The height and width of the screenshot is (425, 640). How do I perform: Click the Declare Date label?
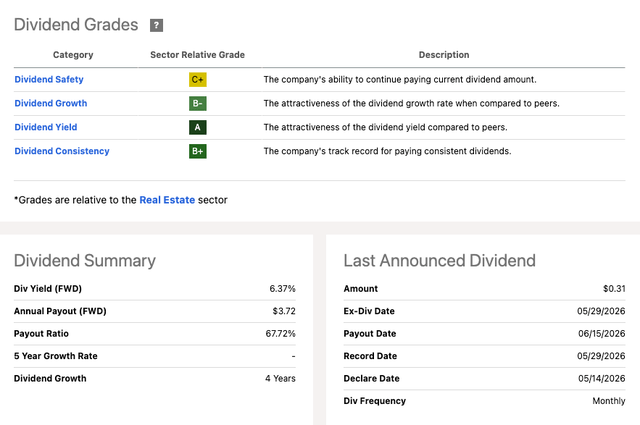pyautogui.click(x=371, y=378)
